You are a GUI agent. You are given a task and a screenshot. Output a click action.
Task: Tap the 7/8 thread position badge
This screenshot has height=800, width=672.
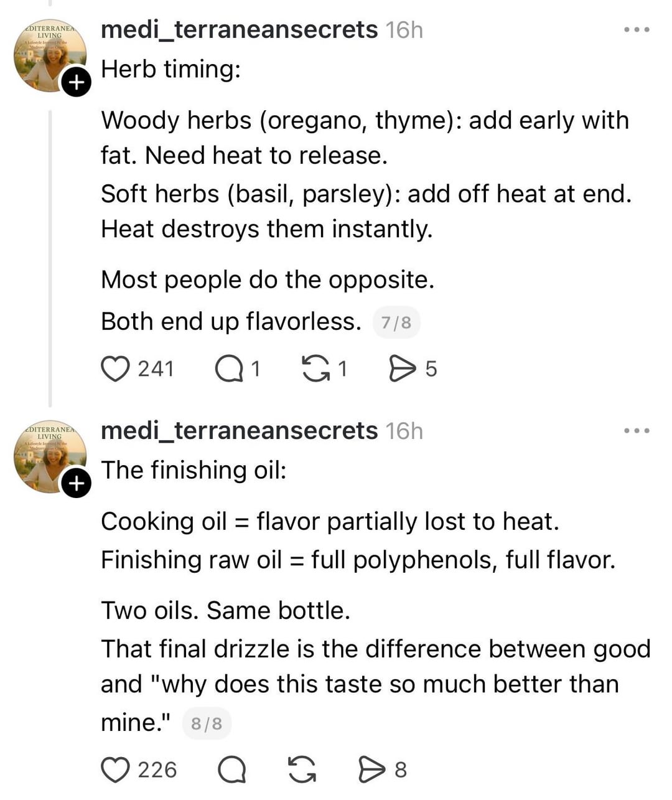(396, 322)
